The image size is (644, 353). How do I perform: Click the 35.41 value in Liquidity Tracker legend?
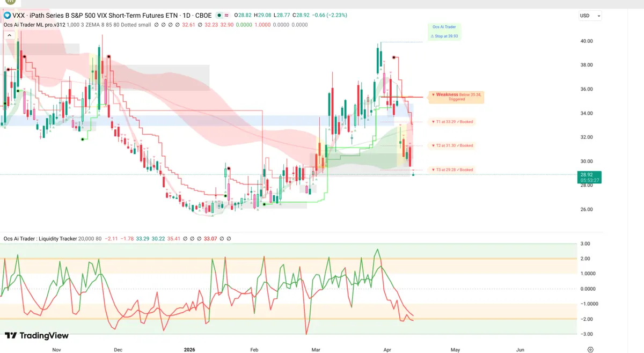[x=174, y=238]
